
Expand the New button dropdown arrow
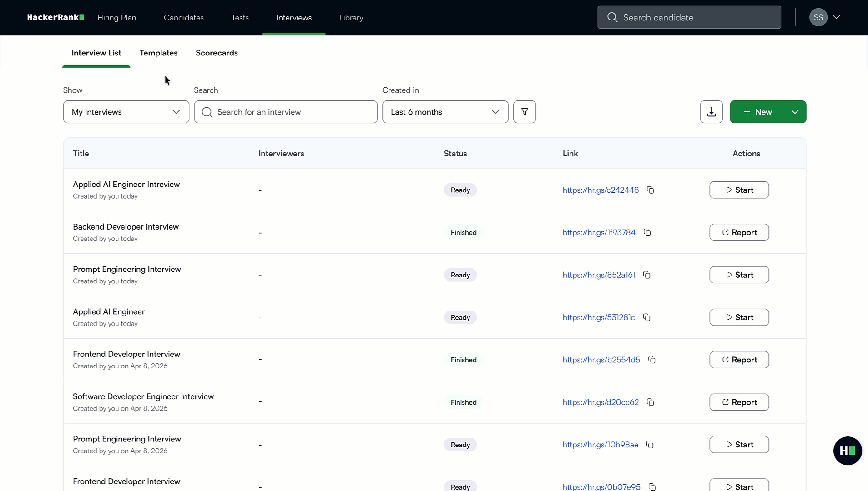(794, 112)
